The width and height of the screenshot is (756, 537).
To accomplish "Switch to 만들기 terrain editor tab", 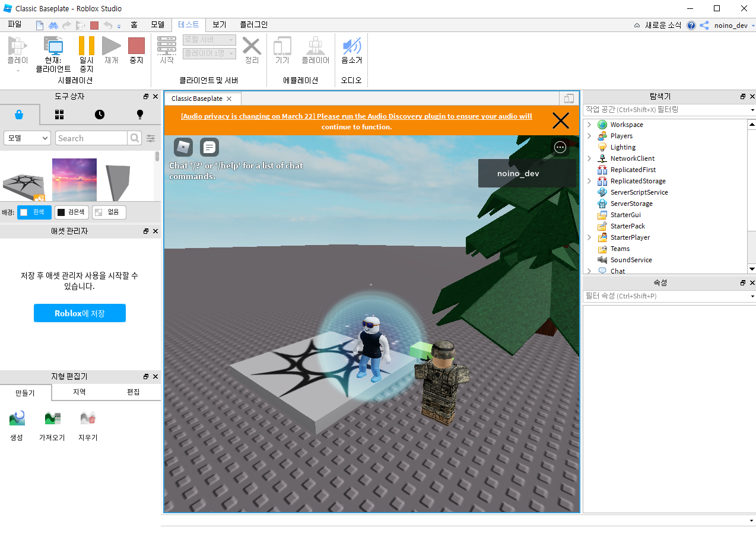I will pos(26,392).
